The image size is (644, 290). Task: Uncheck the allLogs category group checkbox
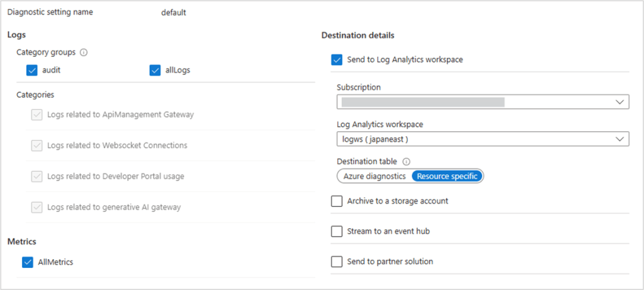(x=155, y=71)
